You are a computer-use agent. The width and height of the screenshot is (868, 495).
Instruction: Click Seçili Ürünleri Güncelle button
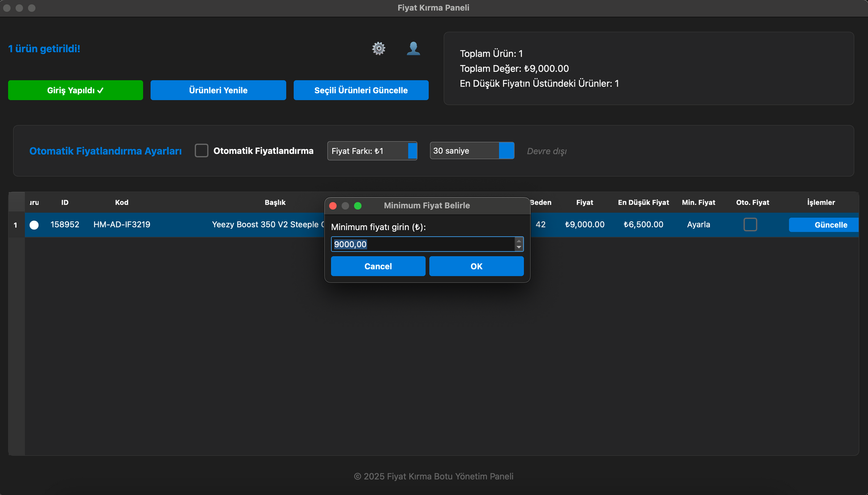coord(361,90)
